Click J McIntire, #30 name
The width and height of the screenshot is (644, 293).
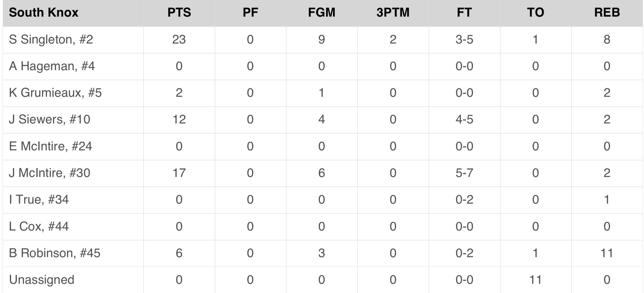pos(50,173)
